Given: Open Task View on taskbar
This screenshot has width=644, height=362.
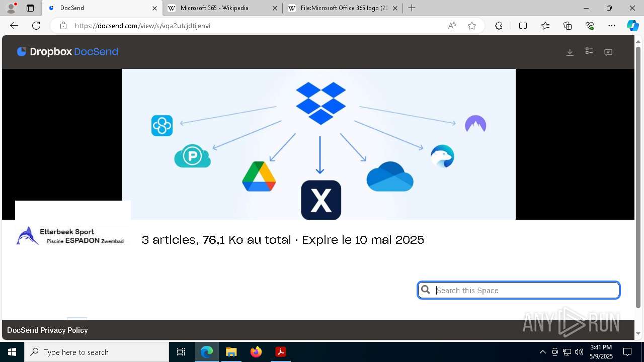Looking at the screenshot, I should [x=181, y=352].
